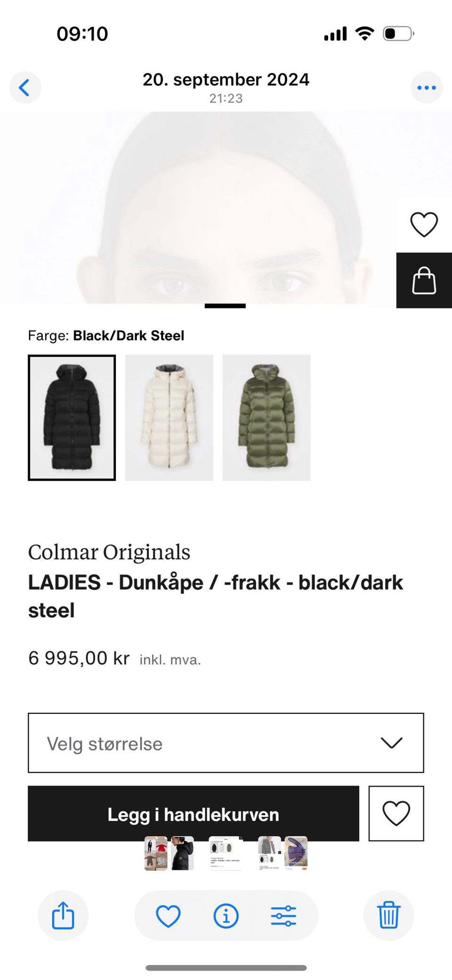This screenshot has height=980, width=452.
Task: Tap the image carousel indicator bar
Action: (x=225, y=306)
